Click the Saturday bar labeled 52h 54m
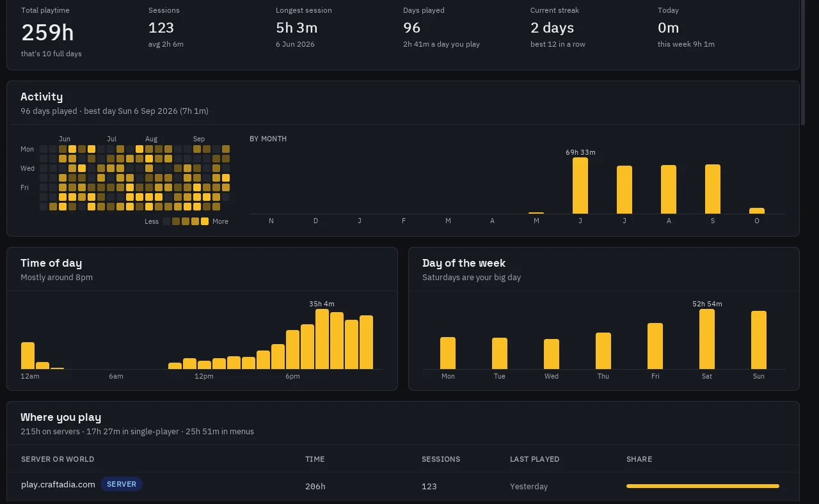 707,339
